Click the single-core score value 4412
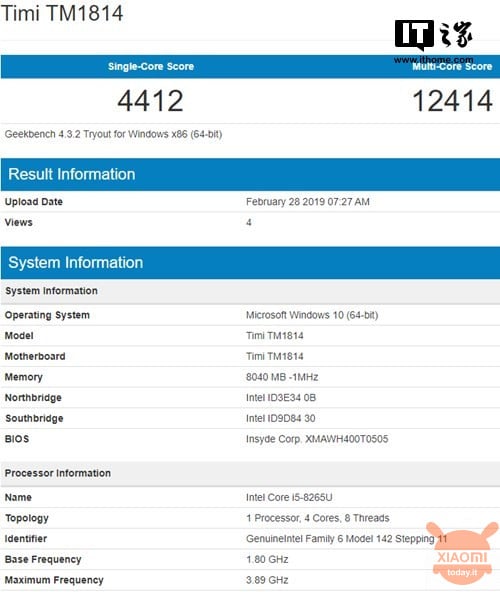Image resolution: width=500 pixels, height=592 pixels. click(x=150, y=101)
